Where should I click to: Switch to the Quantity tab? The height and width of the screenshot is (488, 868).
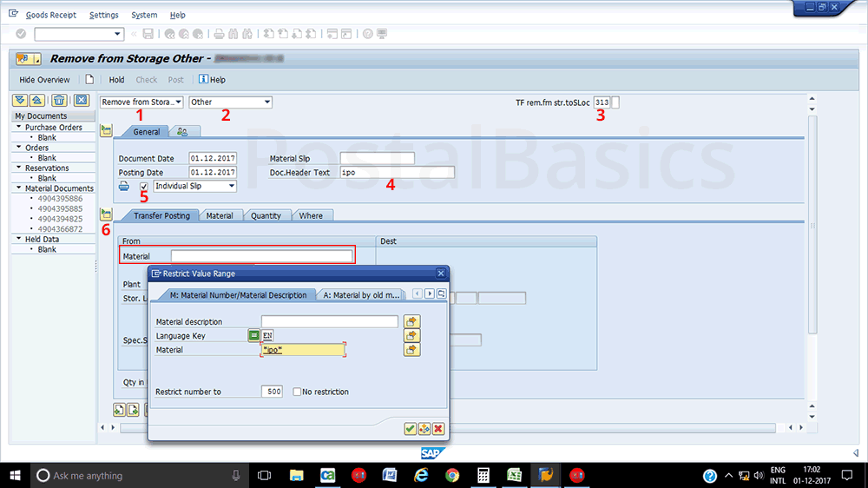click(x=266, y=215)
